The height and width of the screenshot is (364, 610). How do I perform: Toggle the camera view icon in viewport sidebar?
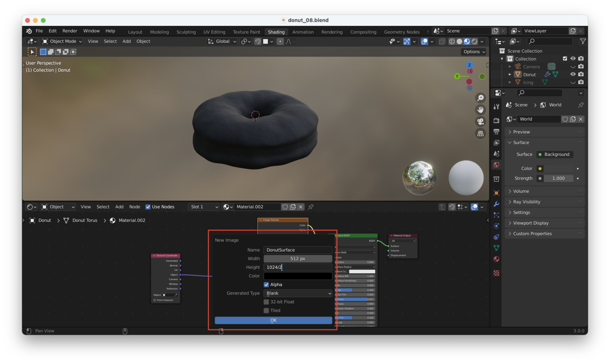click(x=480, y=122)
